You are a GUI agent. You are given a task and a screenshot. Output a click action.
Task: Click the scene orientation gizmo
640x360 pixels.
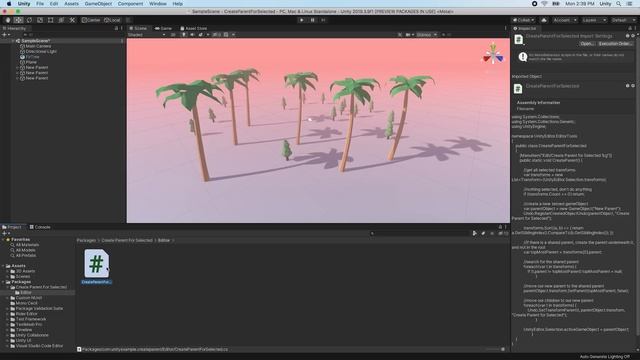493,55
